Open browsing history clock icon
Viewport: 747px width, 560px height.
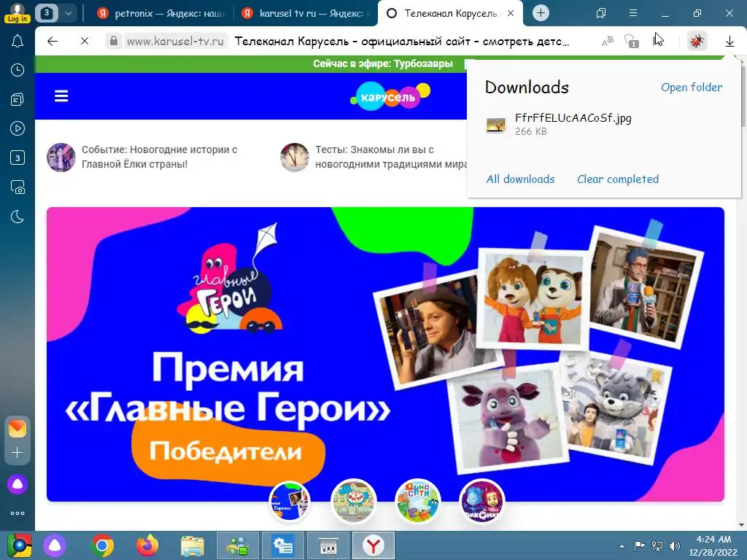[18, 71]
